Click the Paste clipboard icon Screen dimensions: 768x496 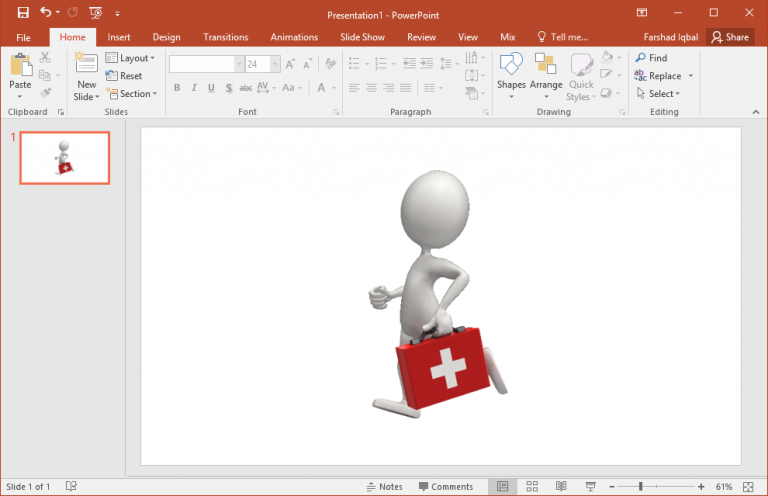pyautogui.click(x=21, y=65)
